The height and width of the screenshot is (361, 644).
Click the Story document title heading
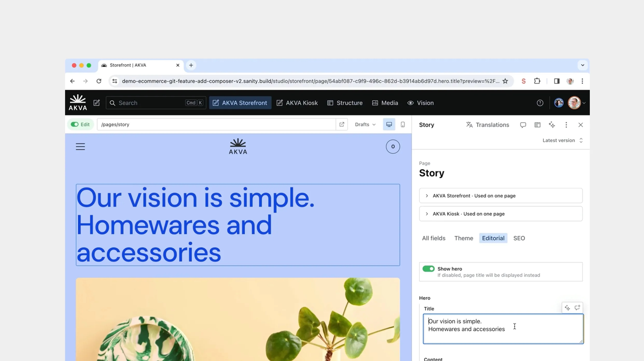click(431, 173)
